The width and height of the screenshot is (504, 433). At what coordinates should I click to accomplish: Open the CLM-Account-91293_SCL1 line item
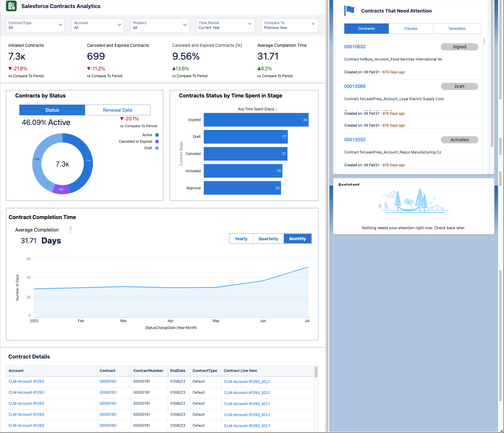(x=247, y=381)
